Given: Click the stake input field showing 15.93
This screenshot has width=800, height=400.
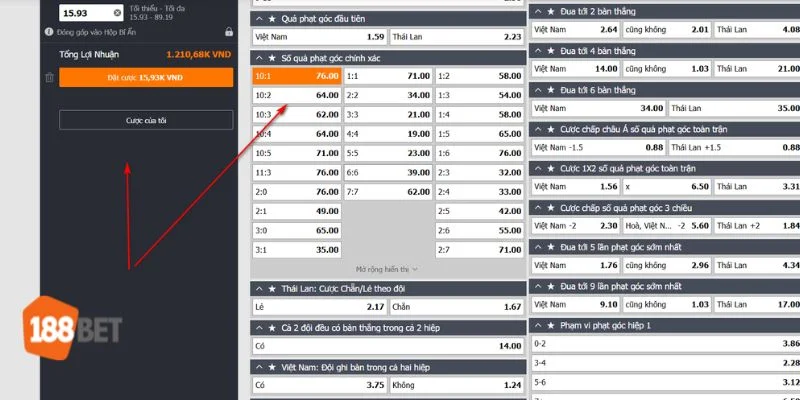Looking at the screenshot, I should click(x=84, y=13).
